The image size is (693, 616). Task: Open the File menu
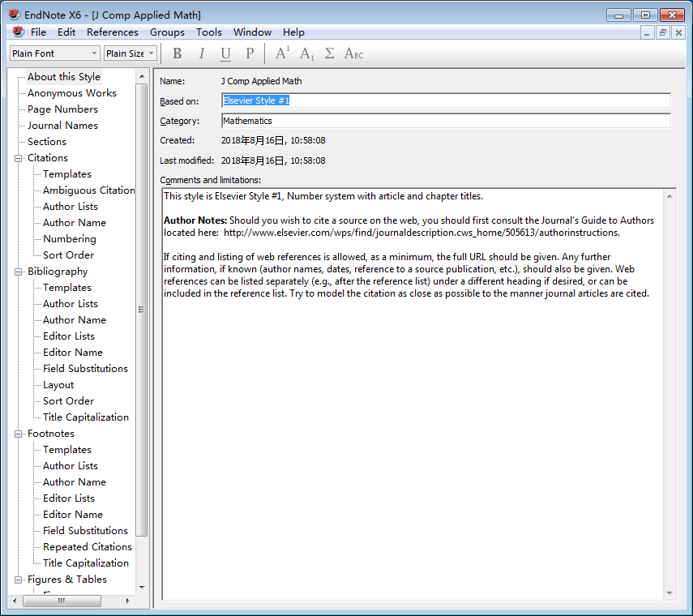(x=38, y=32)
